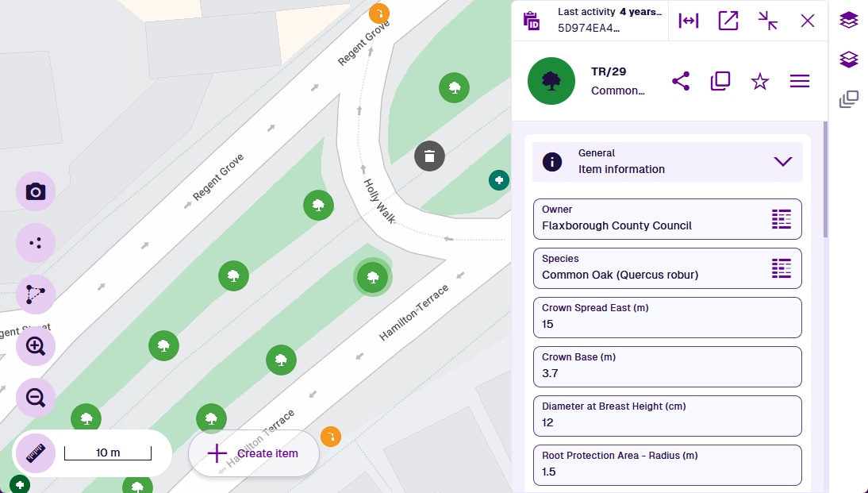Click the Create item button
The image size is (868, 493).
[254, 453]
